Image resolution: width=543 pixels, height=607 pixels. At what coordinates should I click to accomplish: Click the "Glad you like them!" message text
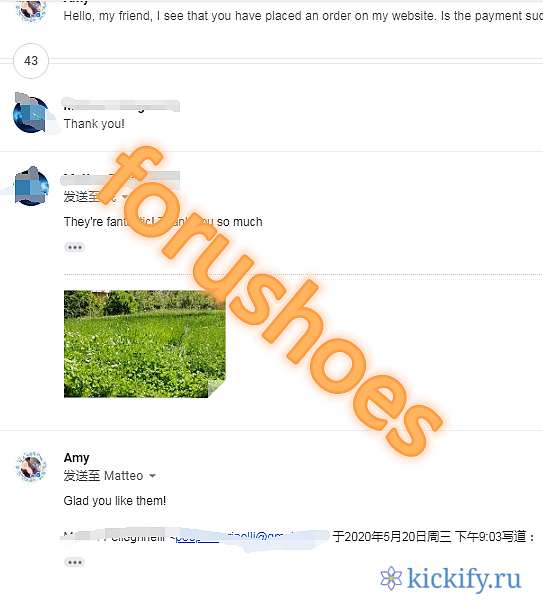115,501
